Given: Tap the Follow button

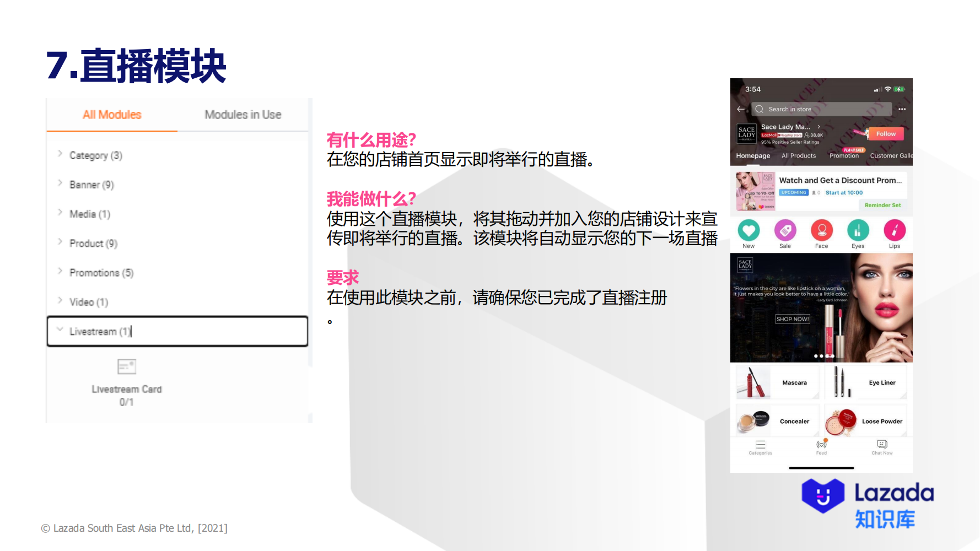Looking at the screenshot, I should point(886,134).
